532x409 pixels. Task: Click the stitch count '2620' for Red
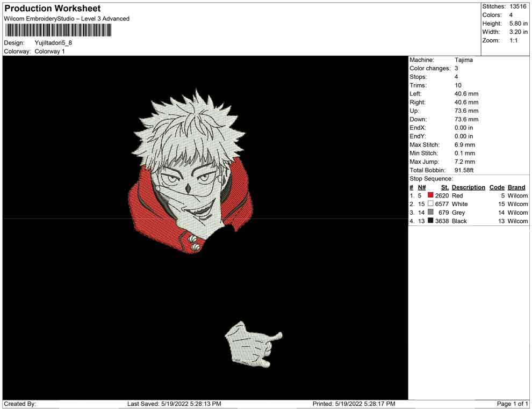click(x=442, y=195)
